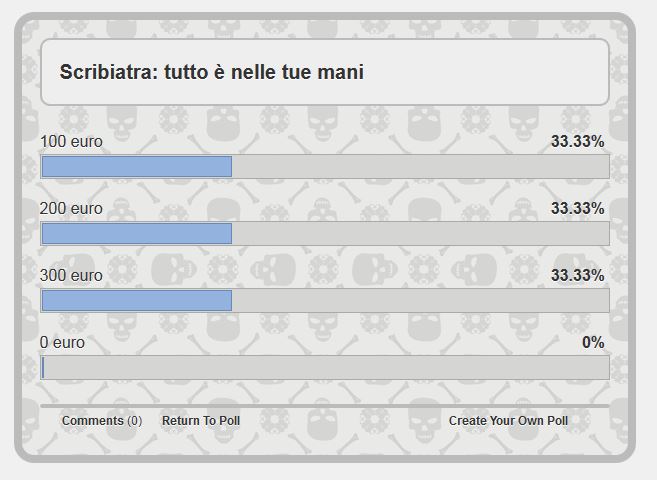Select the '0 euro' option label

tap(63, 343)
